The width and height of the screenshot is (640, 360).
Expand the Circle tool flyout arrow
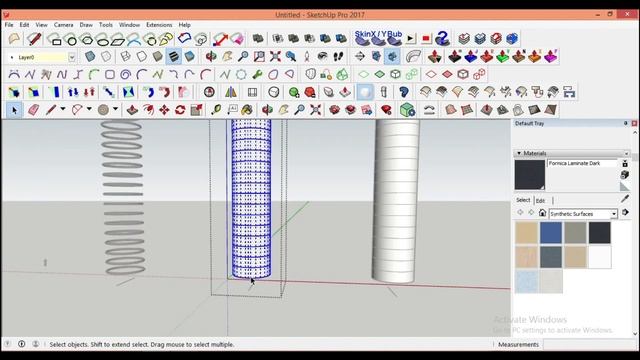[x=116, y=109]
